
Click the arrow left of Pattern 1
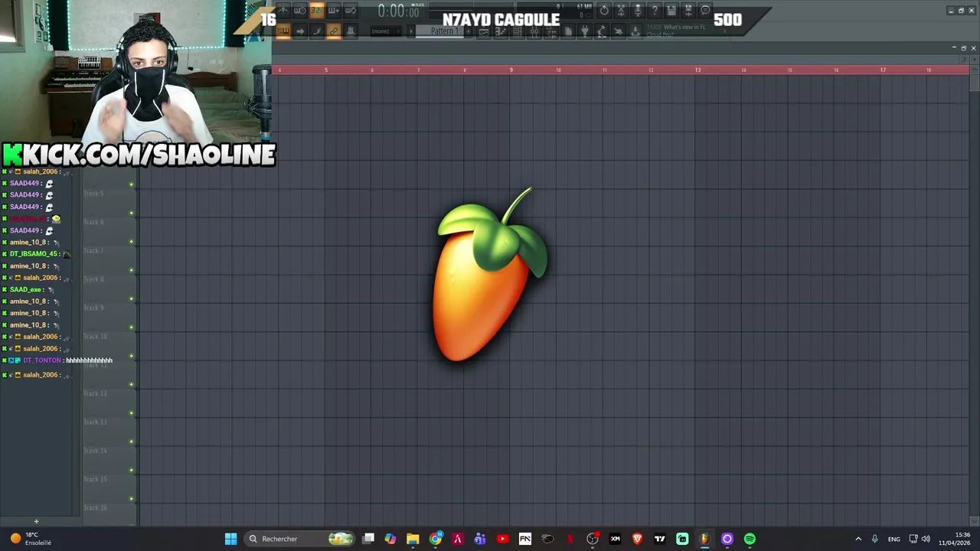coord(411,31)
